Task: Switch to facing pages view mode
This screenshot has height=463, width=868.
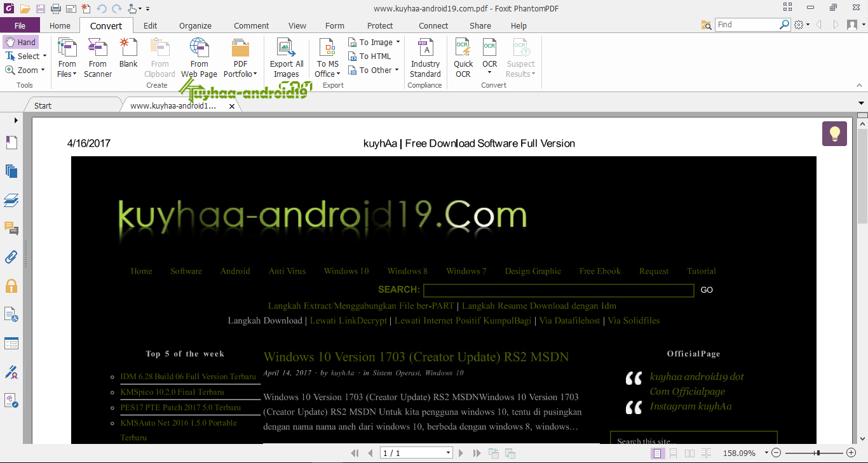Action: (x=689, y=453)
